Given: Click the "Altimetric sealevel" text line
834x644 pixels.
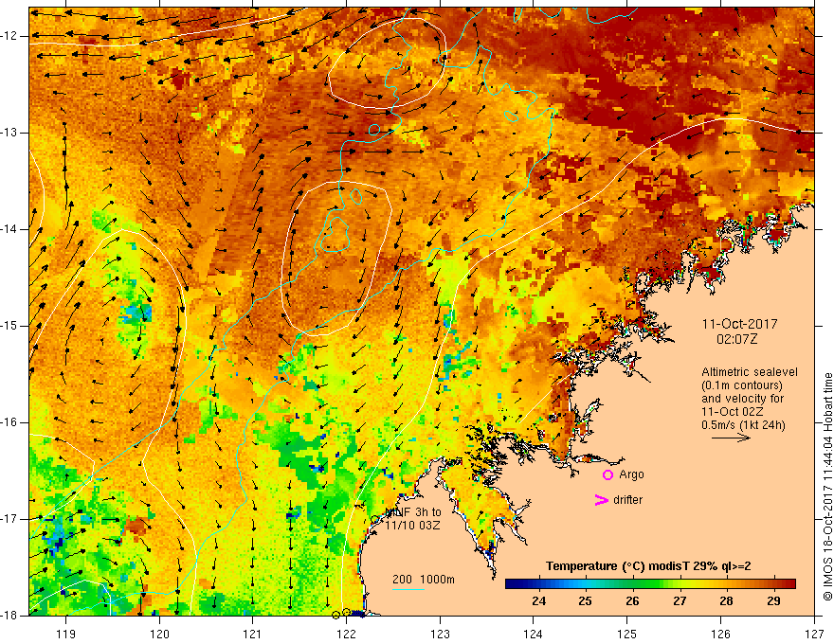Looking at the screenshot, I should [x=750, y=372].
